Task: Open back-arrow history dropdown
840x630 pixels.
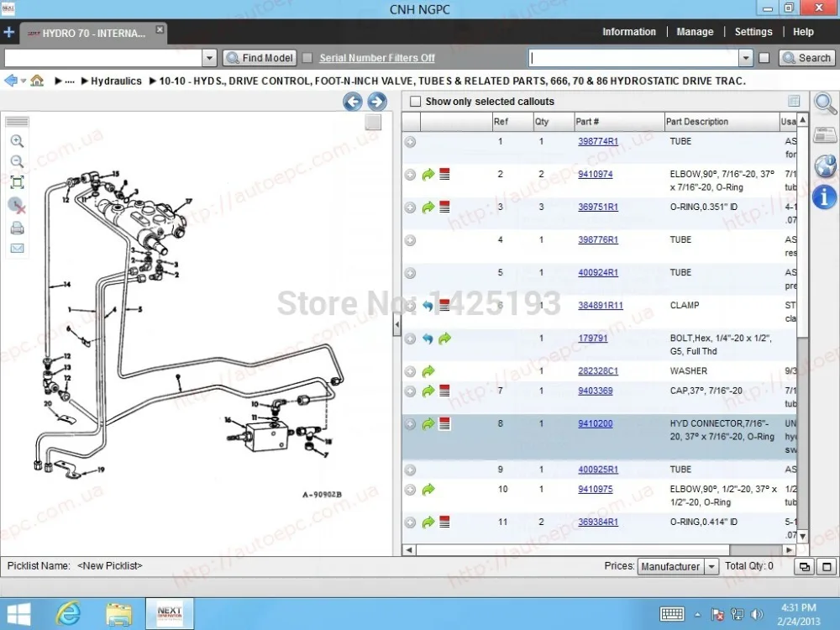Action: pyautogui.click(x=23, y=81)
